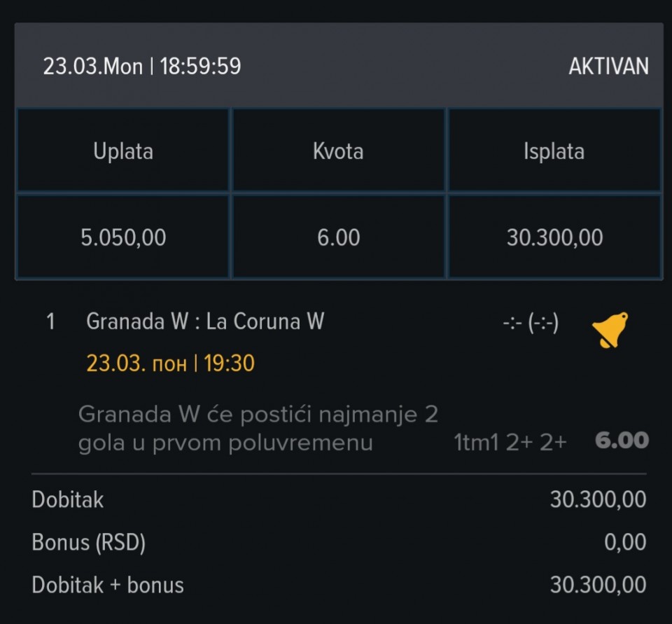Click the live score placeholder -:- (-:-)

[530, 323]
